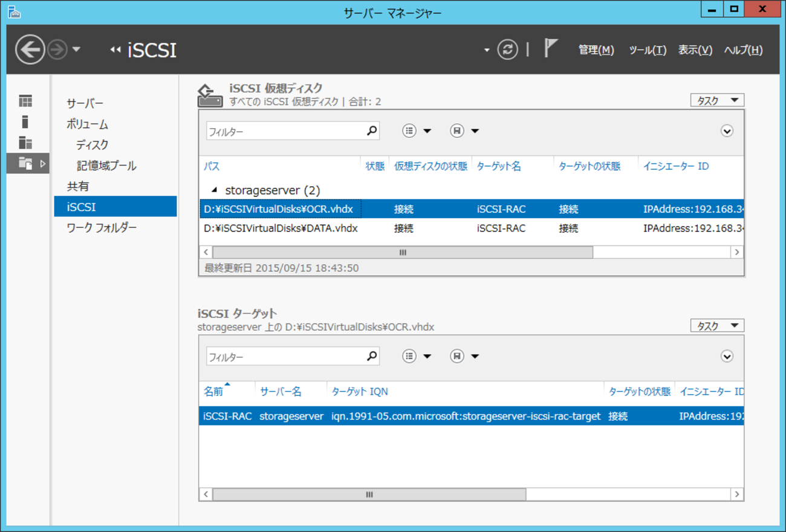This screenshot has width=786, height=532.
Task: Select the DATA.vhdx virtual disk row
Action: [281, 229]
